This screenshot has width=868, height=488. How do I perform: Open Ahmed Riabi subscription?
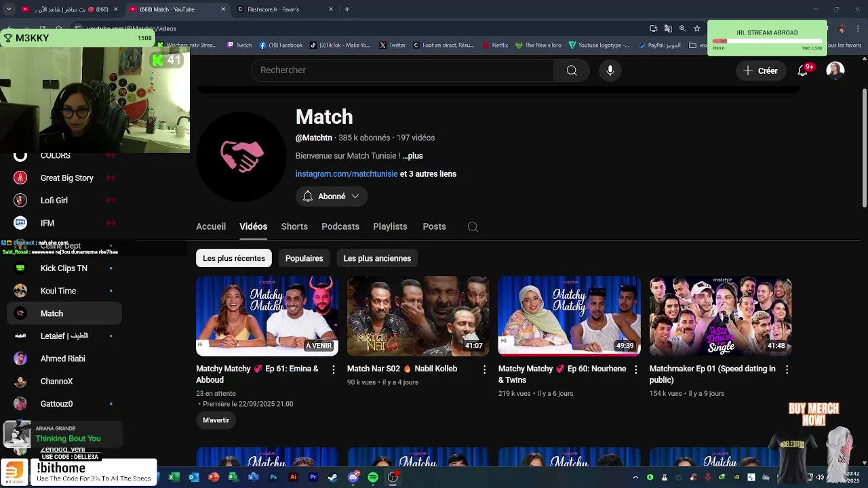tap(64, 359)
